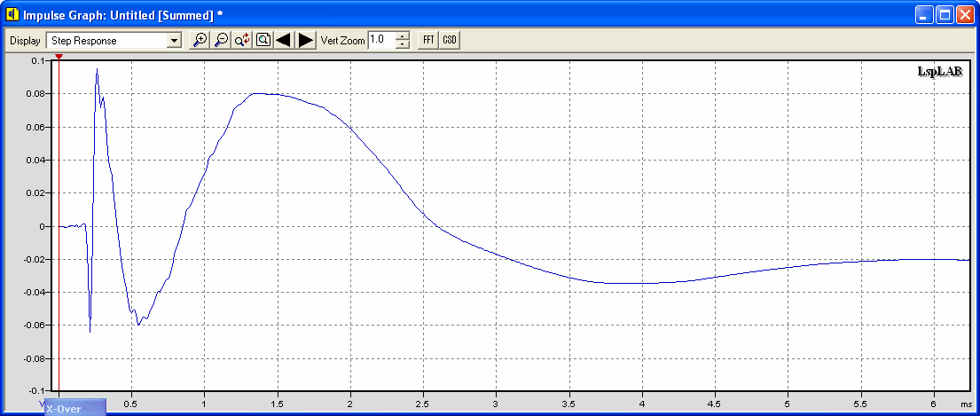Increase Vert Zoom with the up stepper
Image resolution: width=980 pixels, height=416 pixels.
404,36
